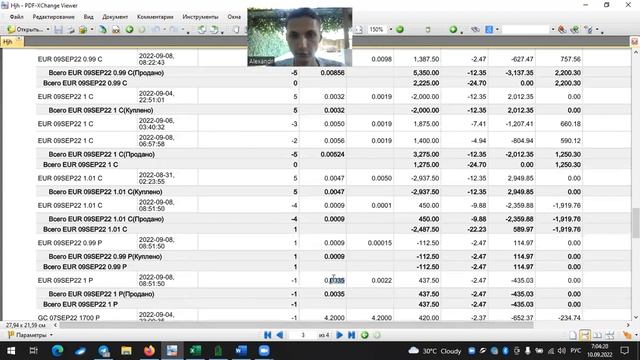The image size is (640, 360).
Task: Click the tools/link icon at toolbar end
Action: [x=589, y=29]
